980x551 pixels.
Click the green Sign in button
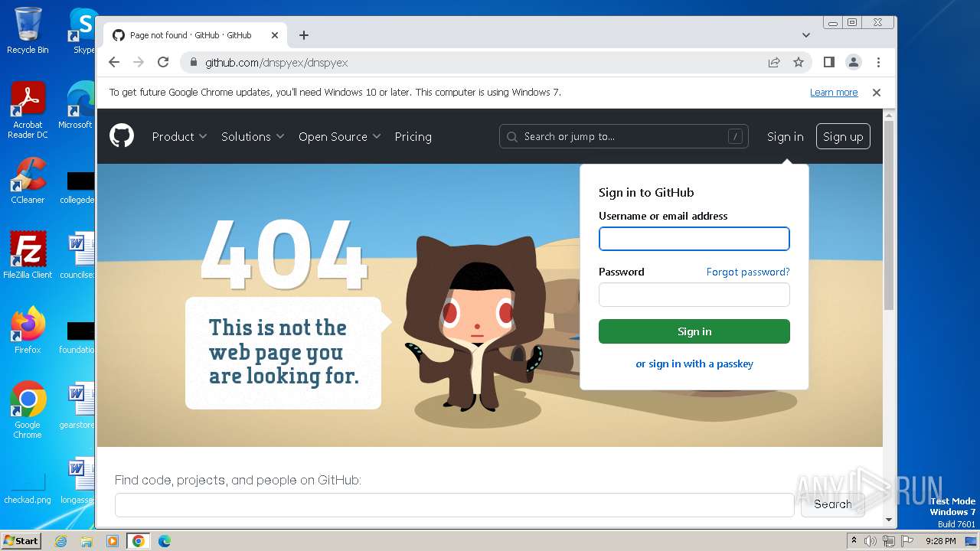tap(694, 331)
